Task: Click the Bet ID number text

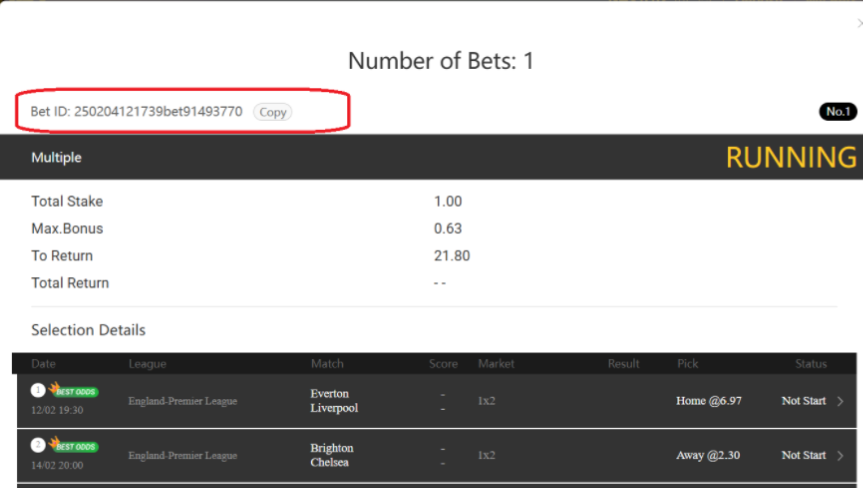Action: click(x=157, y=112)
